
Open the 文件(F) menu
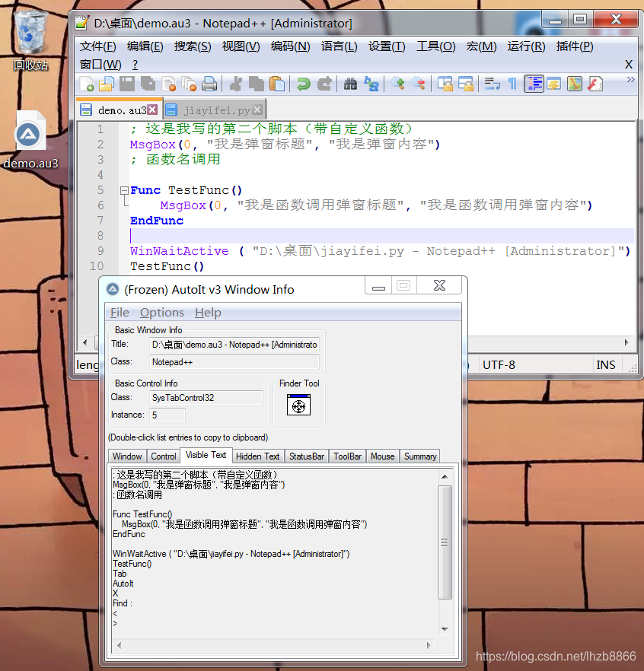[98, 46]
